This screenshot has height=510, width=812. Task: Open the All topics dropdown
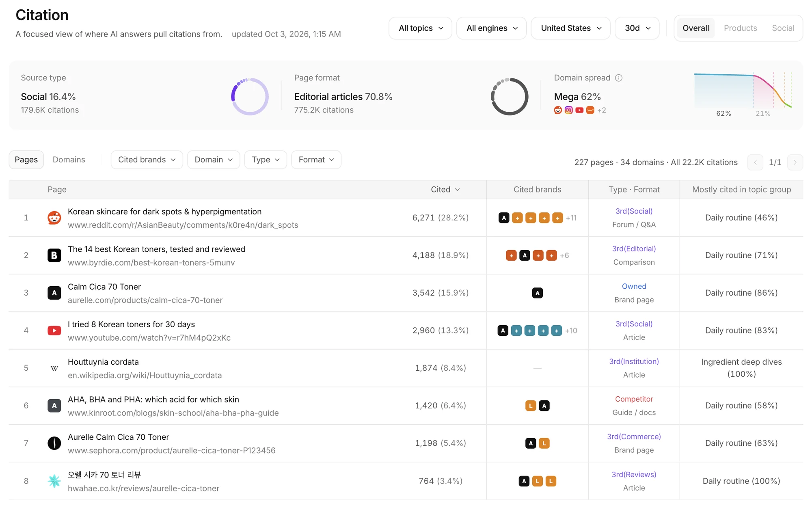[420, 28]
